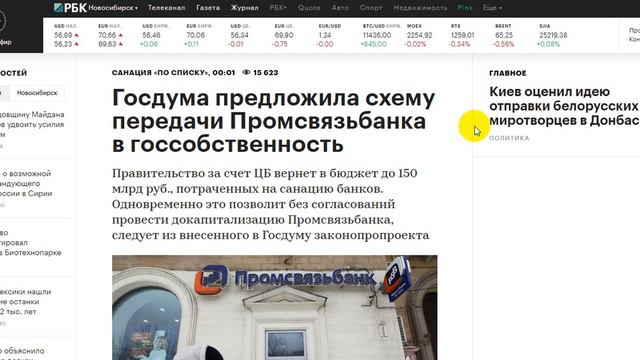Open the Газета section
Viewport: 640px width, 360px height.
coord(208,8)
